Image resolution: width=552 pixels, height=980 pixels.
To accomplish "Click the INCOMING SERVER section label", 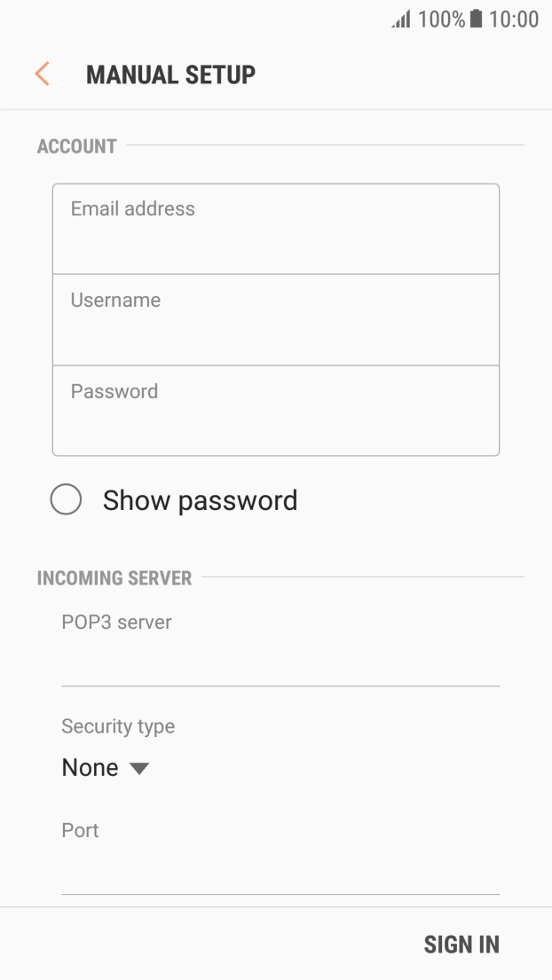I will (114, 577).
